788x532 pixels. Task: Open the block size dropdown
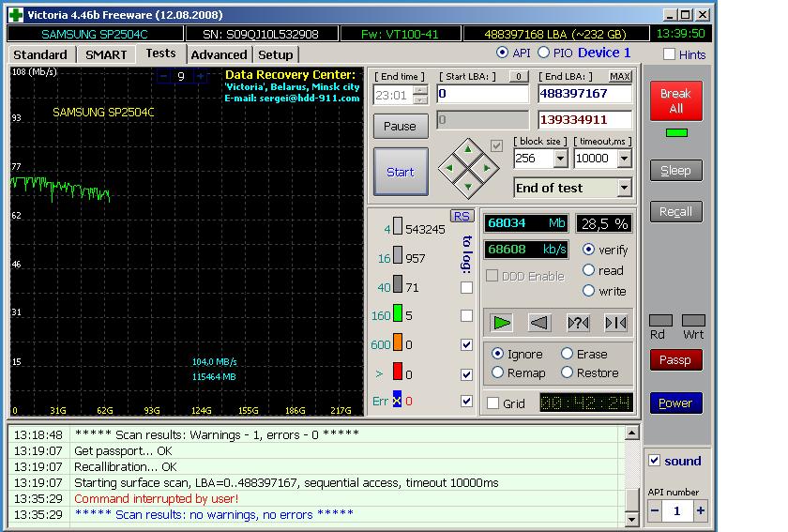[558, 159]
